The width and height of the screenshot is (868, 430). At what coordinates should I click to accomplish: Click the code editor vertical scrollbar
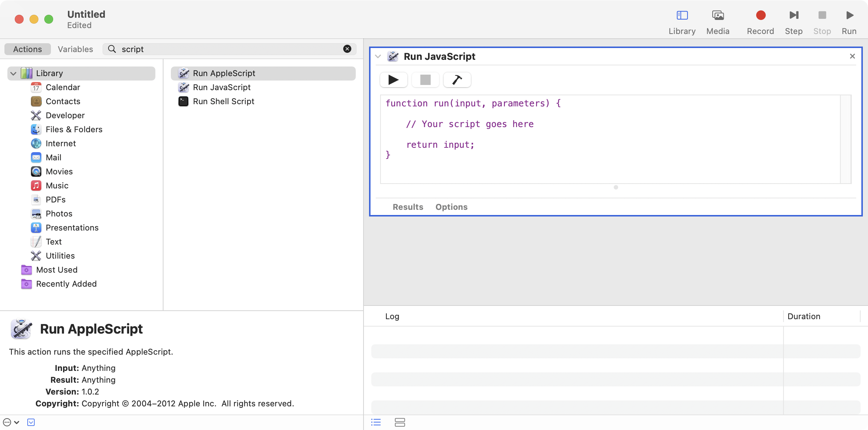pos(845,139)
